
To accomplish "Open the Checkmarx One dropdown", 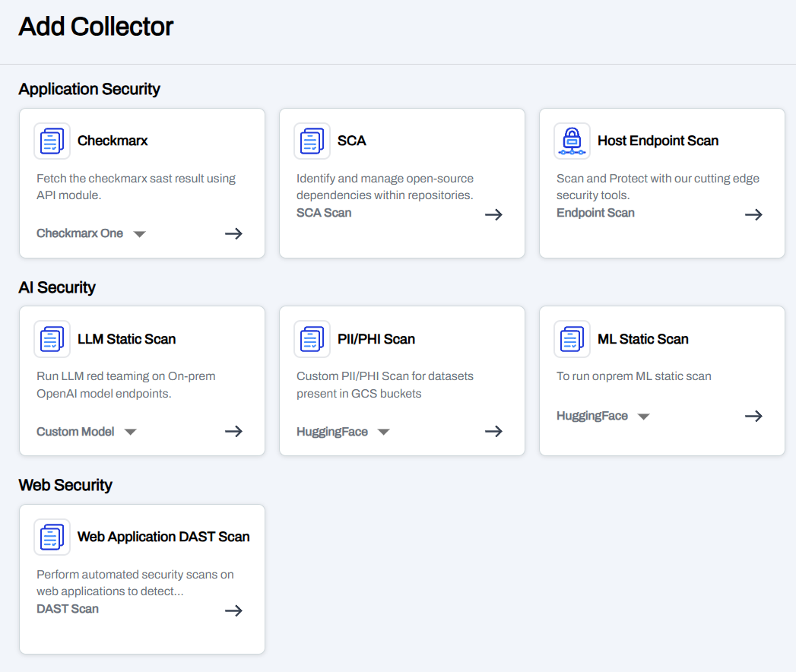I will 139,234.
